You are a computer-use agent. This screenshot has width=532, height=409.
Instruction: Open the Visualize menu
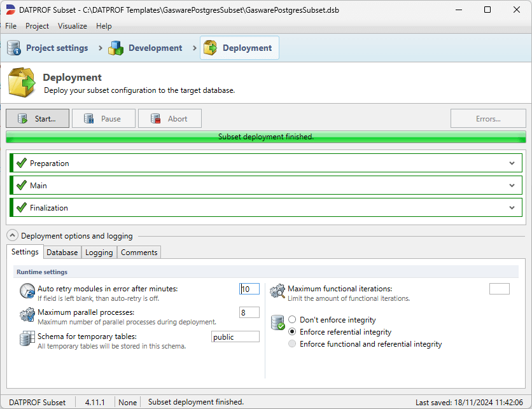(x=72, y=26)
